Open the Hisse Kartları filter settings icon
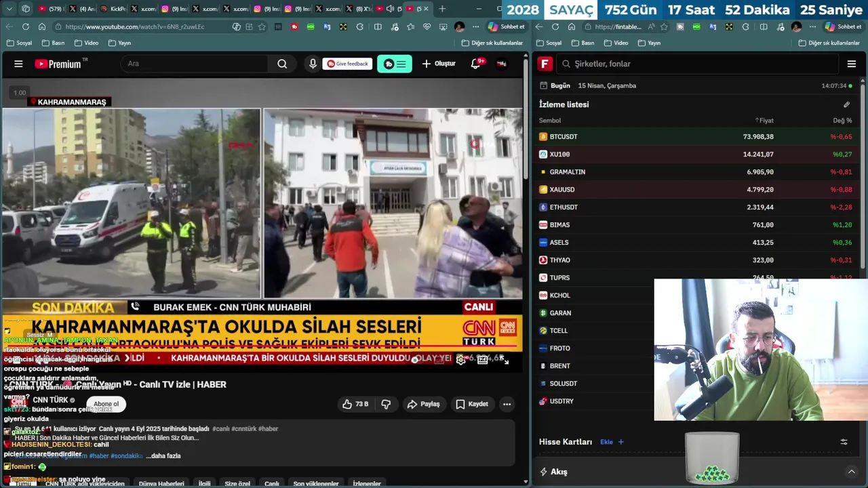This screenshot has height=488, width=868. point(844,442)
